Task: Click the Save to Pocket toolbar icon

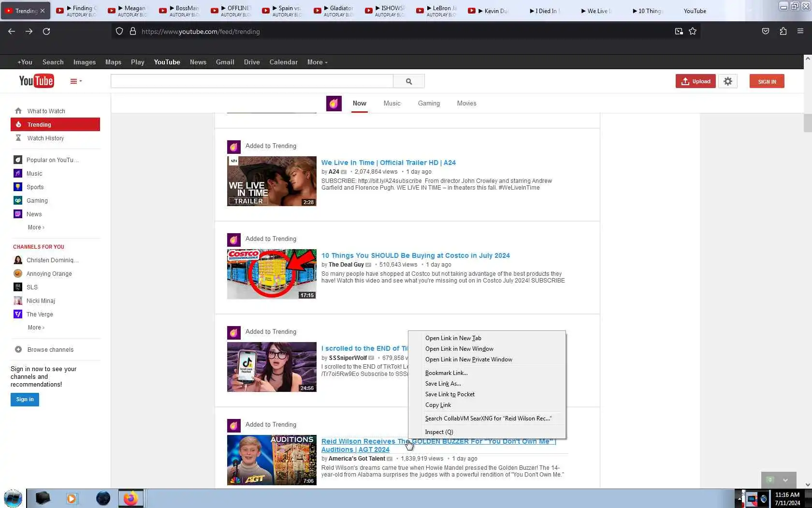Action: point(766,31)
